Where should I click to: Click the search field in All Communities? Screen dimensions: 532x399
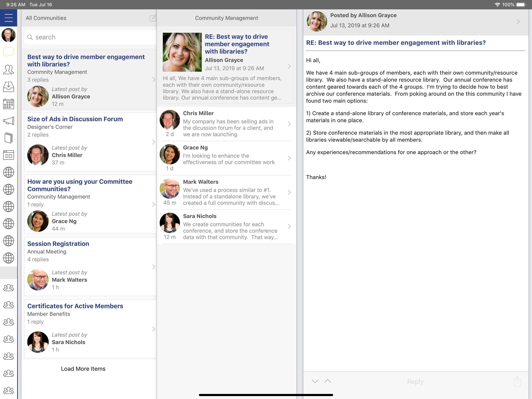[90, 37]
